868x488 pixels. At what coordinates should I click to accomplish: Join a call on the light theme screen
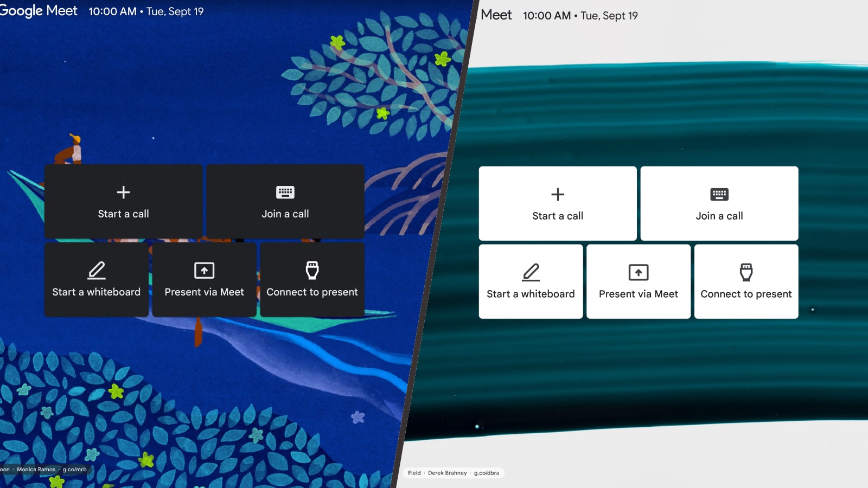[719, 203]
